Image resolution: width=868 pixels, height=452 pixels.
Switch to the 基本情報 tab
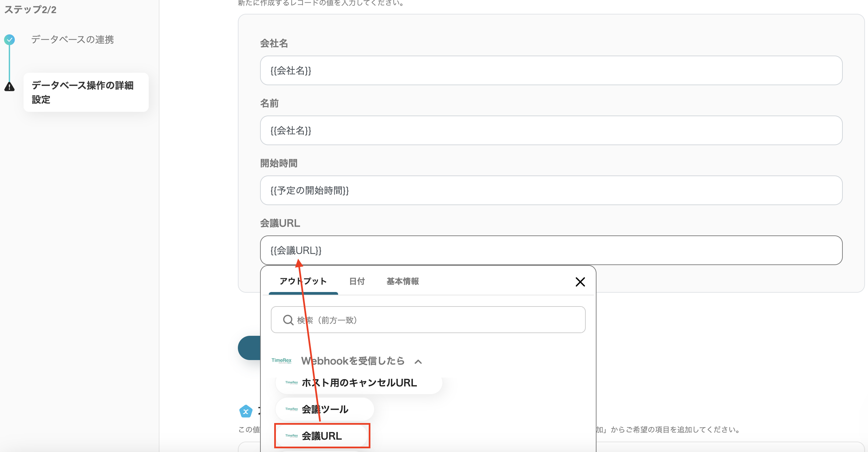[x=402, y=281]
